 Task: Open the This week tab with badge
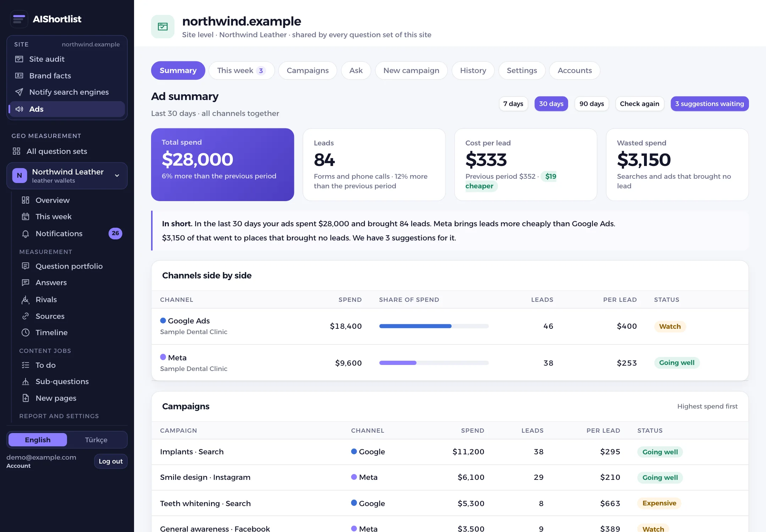pos(242,70)
